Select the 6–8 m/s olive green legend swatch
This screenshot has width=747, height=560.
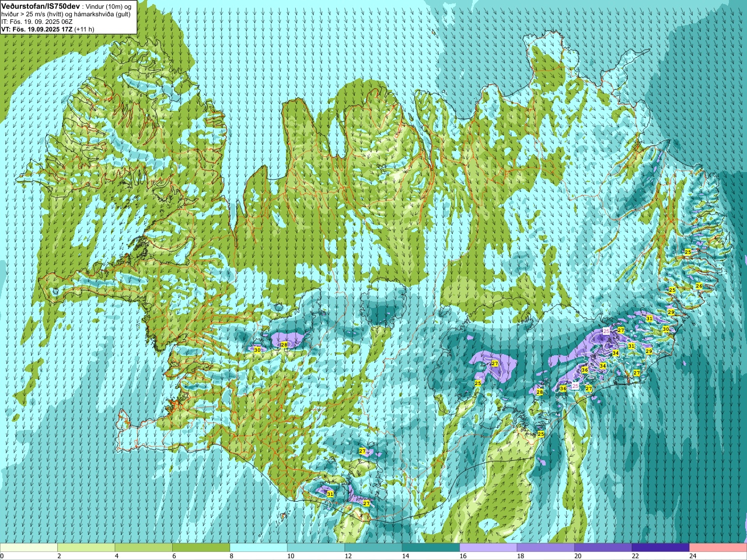point(201,548)
